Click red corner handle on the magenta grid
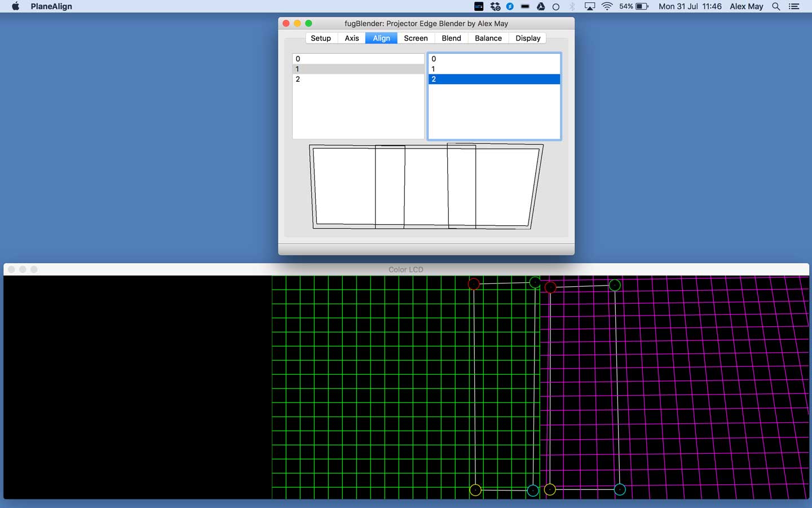 coord(550,287)
